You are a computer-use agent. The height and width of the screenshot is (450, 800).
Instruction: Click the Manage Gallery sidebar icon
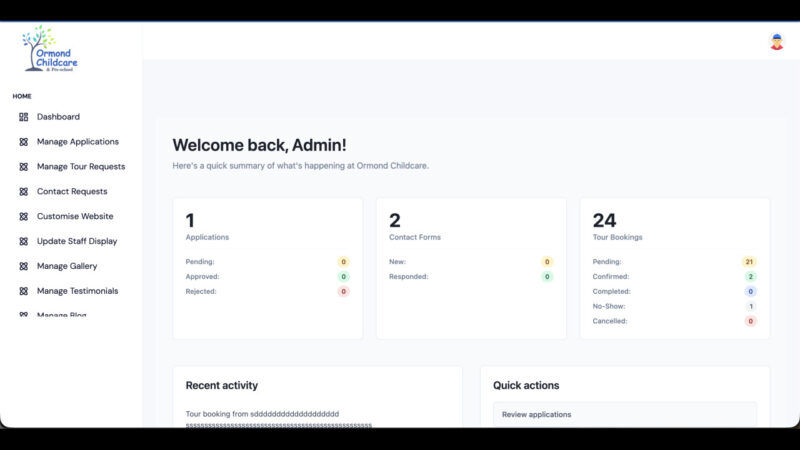(24, 266)
